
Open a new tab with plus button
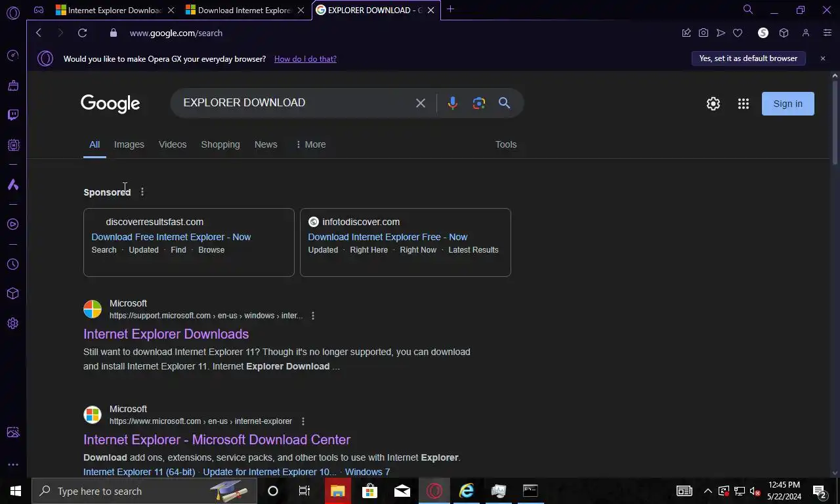pyautogui.click(x=450, y=10)
